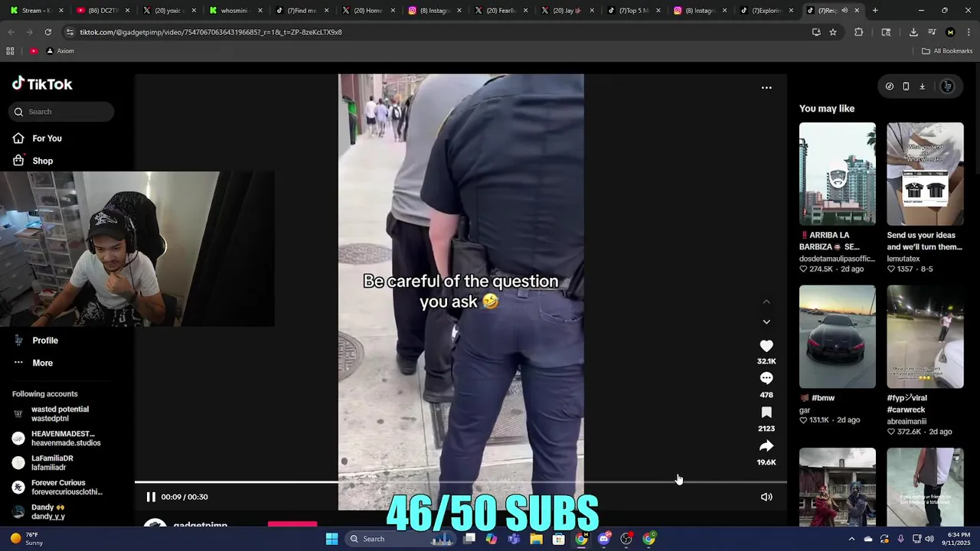The image size is (980, 551).
Task: Open the 'Send us your ideas' recommended video
Action: click(x=925, y=174)
